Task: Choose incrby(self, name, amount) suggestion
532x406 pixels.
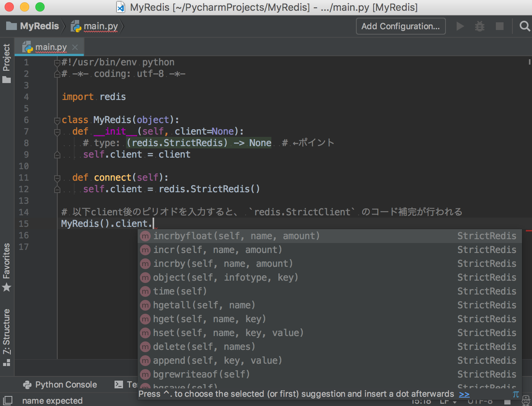Action: tap(329, 264)
